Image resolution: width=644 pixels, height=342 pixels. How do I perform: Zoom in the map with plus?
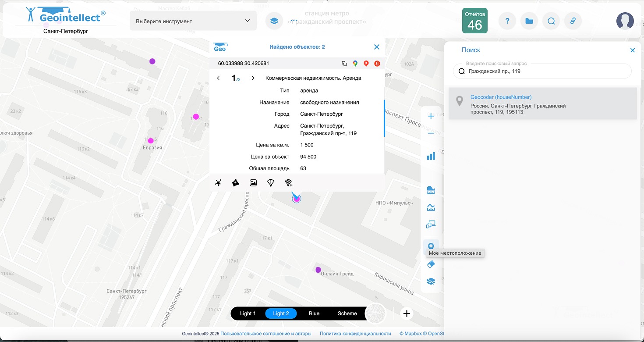[431, 116]
